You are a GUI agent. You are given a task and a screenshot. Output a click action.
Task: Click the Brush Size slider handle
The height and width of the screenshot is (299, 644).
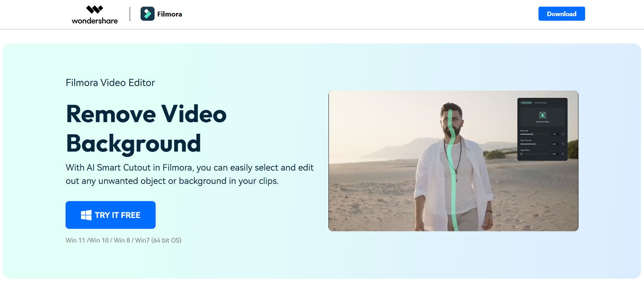point(532,134)
